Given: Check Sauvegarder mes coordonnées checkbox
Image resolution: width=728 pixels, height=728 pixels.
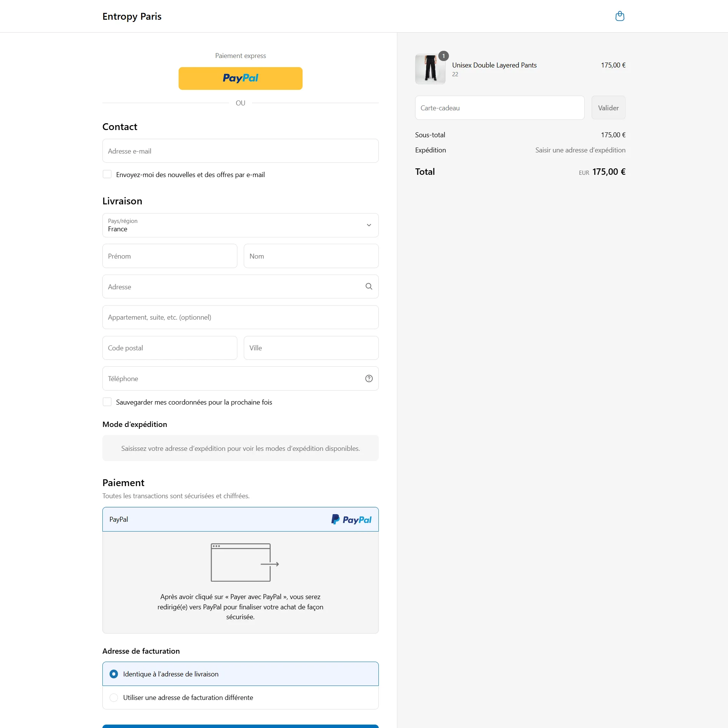Looking at the screenshot, I should pyautogui.click(x=107, y=402).
